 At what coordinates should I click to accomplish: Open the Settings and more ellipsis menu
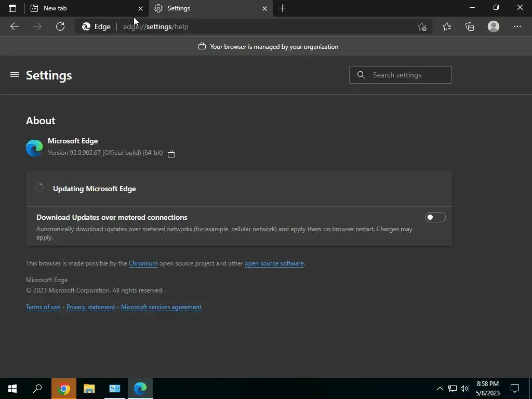point(517,26)
